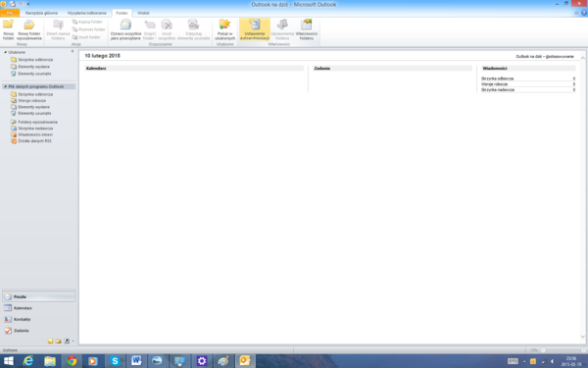
Task: Click Outlook na dziś dostosowywanie link
Action: click(545, 56)
